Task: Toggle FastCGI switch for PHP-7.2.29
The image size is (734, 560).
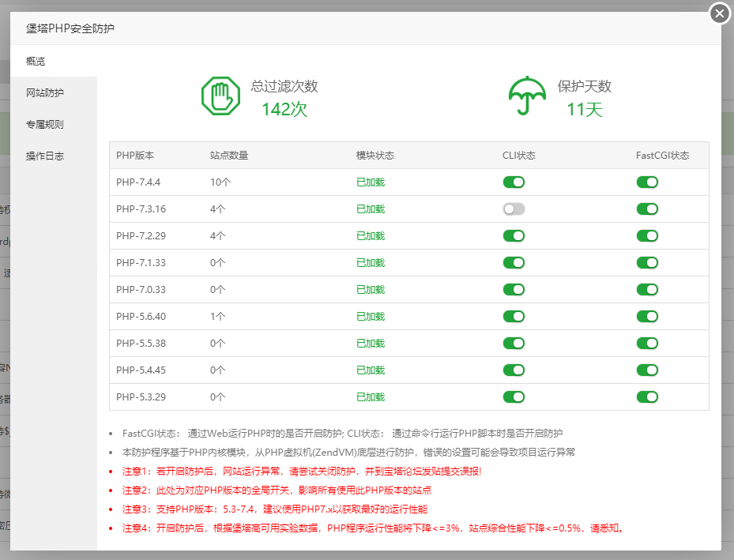Action: 647,236
